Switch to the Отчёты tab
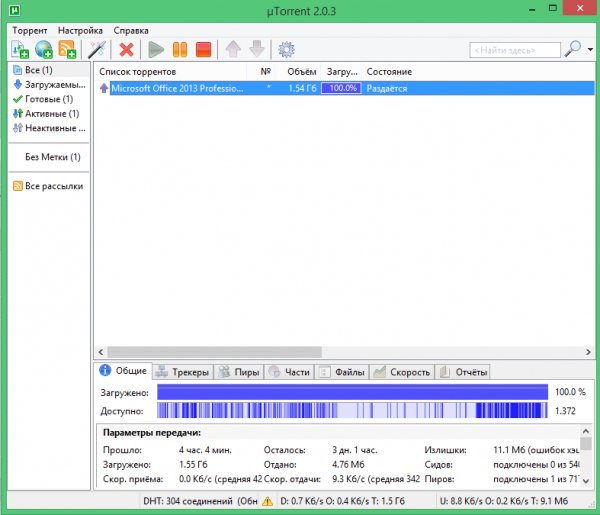The width and height of the screenshot is (600, 515). (463, 372)
